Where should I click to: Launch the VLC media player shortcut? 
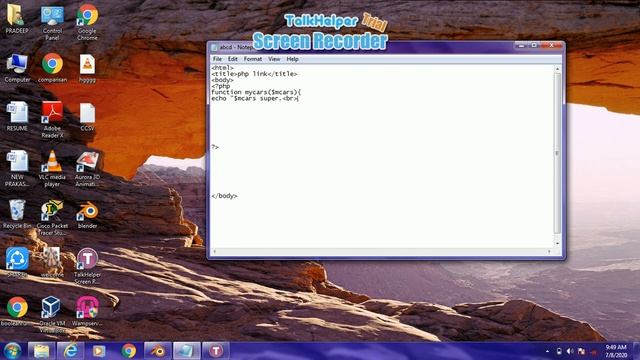click(x=52, y=169)
